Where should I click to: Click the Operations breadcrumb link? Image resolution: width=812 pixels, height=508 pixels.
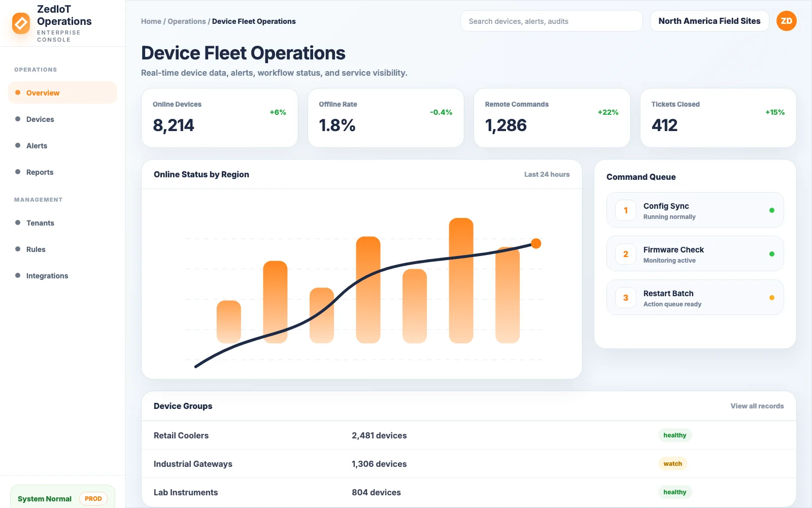click(186, 21)
